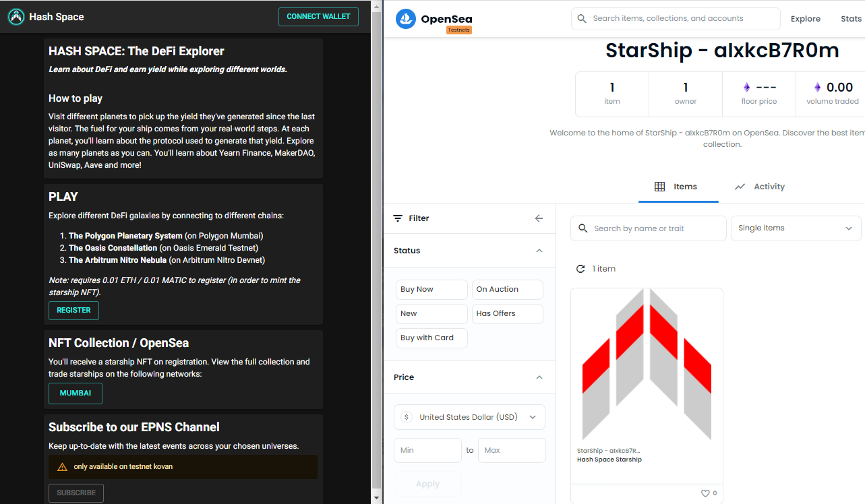
Task: Click the OpenSea boat logo
Action: pyautogui.click(x=406, y=19)
